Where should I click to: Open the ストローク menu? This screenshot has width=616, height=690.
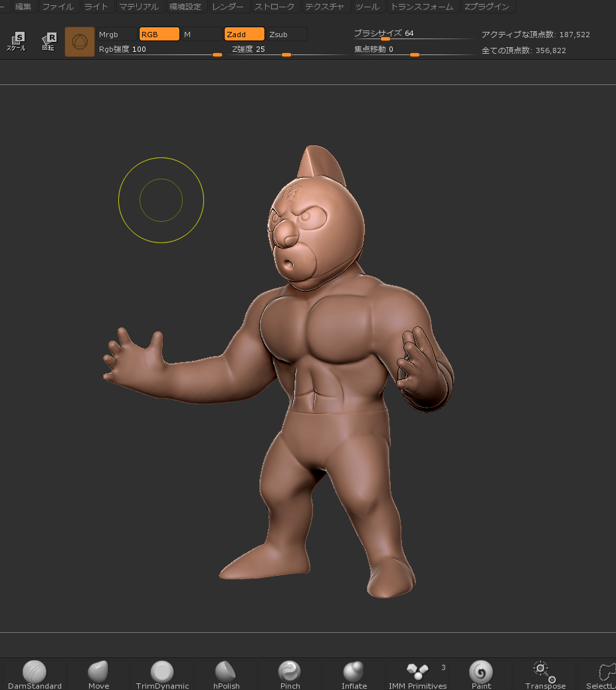pyautogui.click(x=274, y=7)
